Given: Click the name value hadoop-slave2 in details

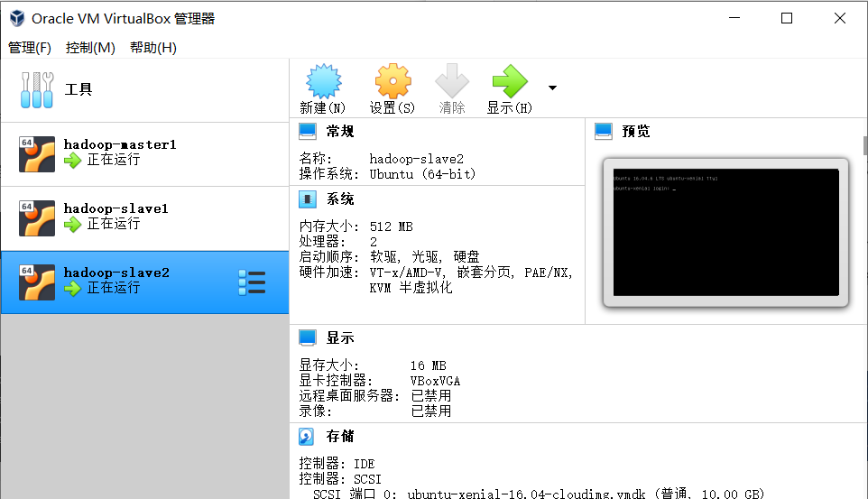Looking at the screenshot, I should (x=416, y=159).
